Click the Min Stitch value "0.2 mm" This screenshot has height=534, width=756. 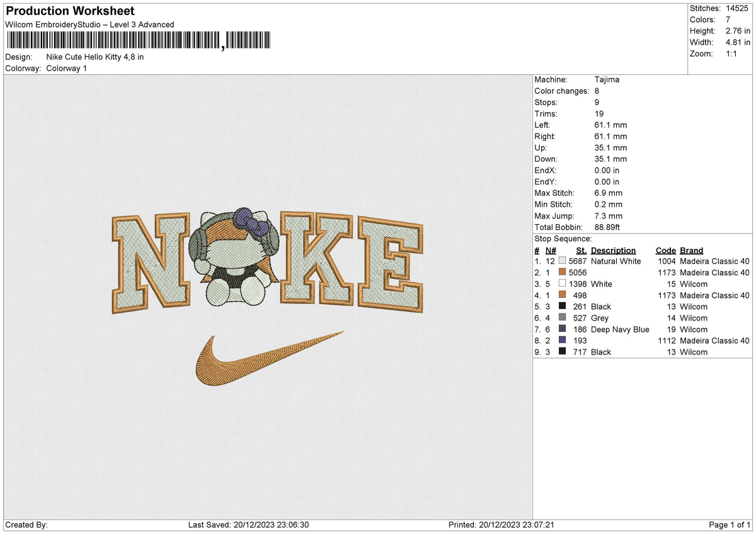[609, 205]
